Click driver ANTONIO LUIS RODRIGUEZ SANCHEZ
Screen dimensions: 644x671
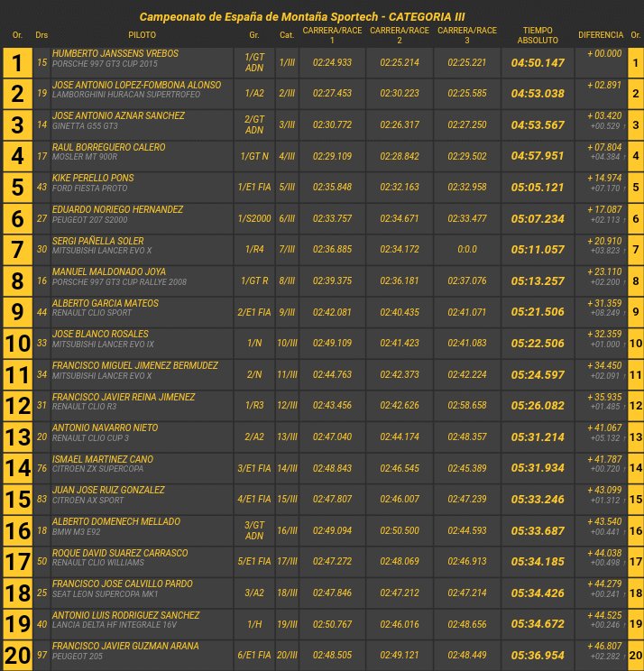pos(125,615)
